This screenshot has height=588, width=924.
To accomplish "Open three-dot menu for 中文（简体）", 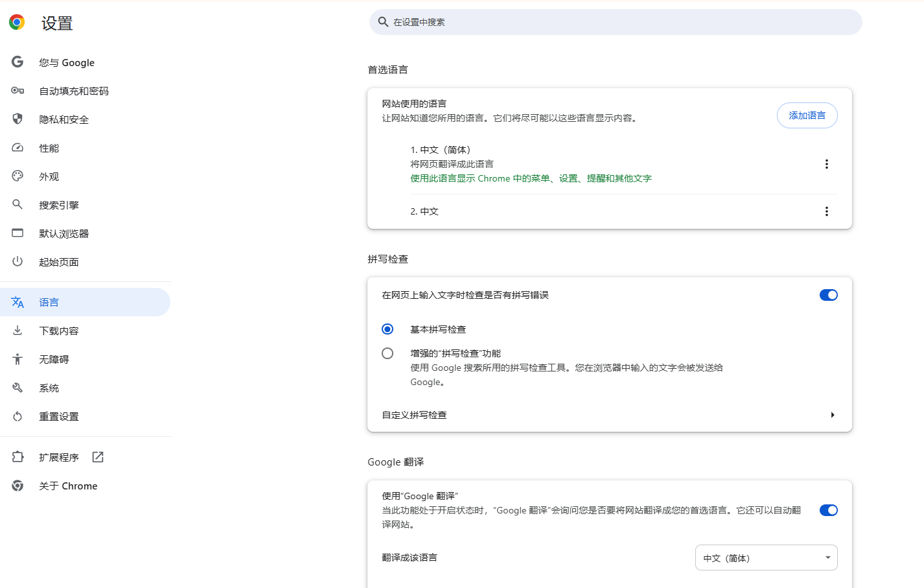I will [826, 164].
